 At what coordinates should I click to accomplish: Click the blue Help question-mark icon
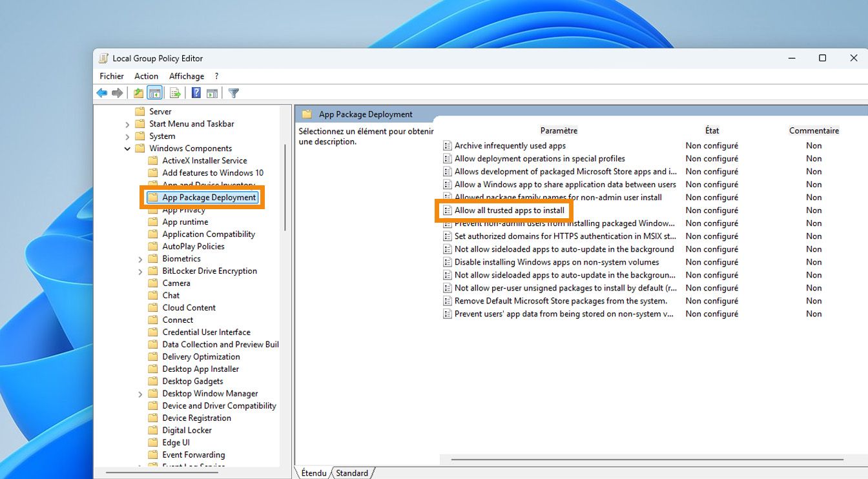coord(196,93)
